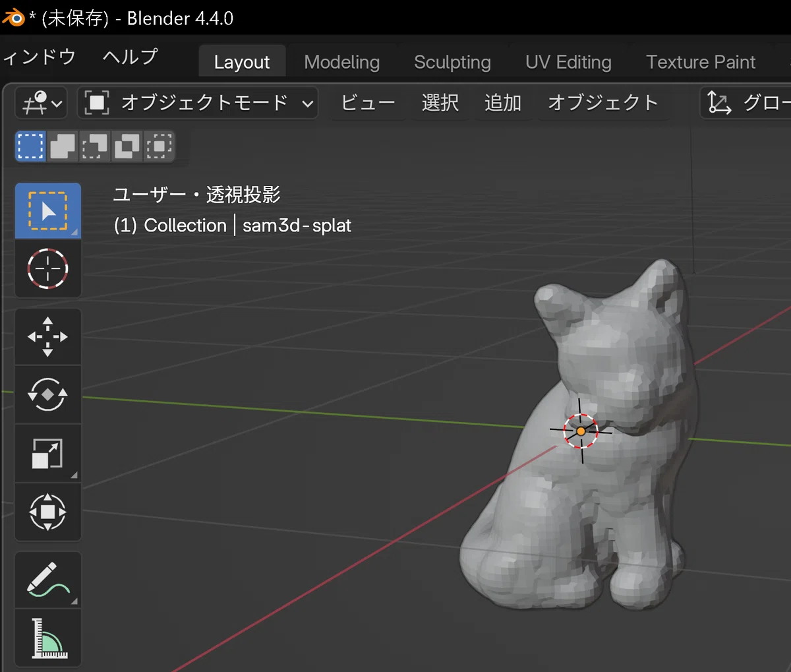Viewport: 791px width, 672px height.
Task: Open the オブジェクトモード mode dropdown
Action: 198,103
